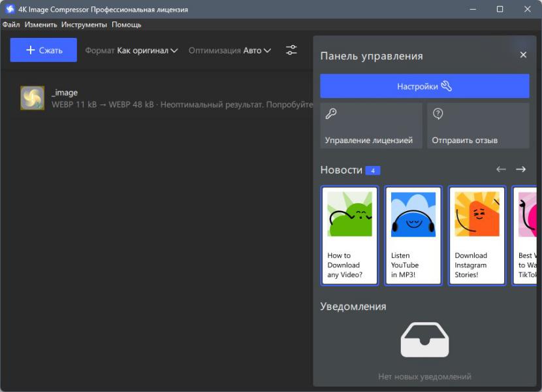Open the Помощь menu

(127, 25)
